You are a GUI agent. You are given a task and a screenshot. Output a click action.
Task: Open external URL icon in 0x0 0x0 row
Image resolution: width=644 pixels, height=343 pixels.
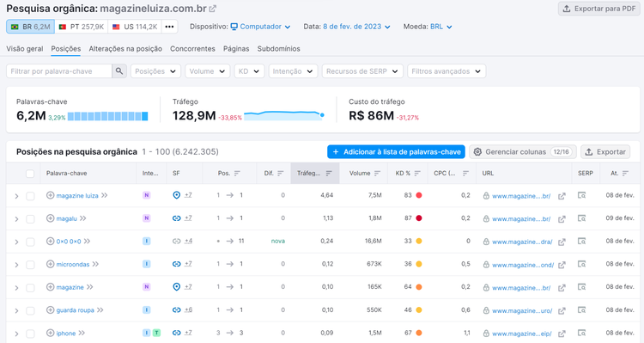[x=562, y=242]
